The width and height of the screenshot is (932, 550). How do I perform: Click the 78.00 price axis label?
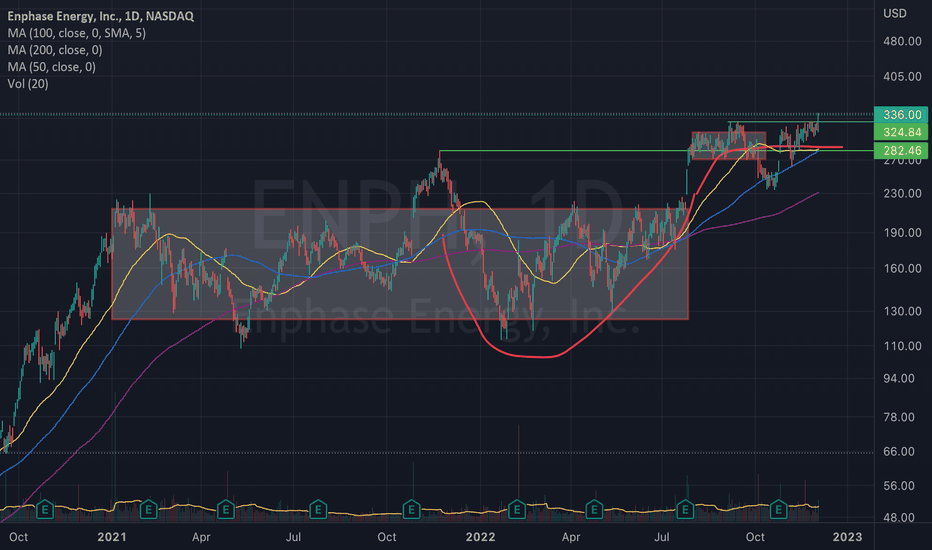tap(899, 417)
